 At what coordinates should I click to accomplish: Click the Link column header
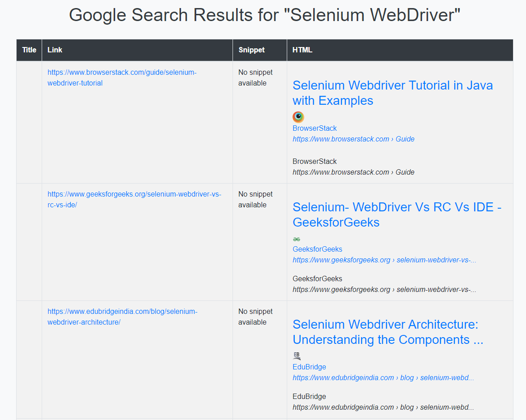pos(55,50)
